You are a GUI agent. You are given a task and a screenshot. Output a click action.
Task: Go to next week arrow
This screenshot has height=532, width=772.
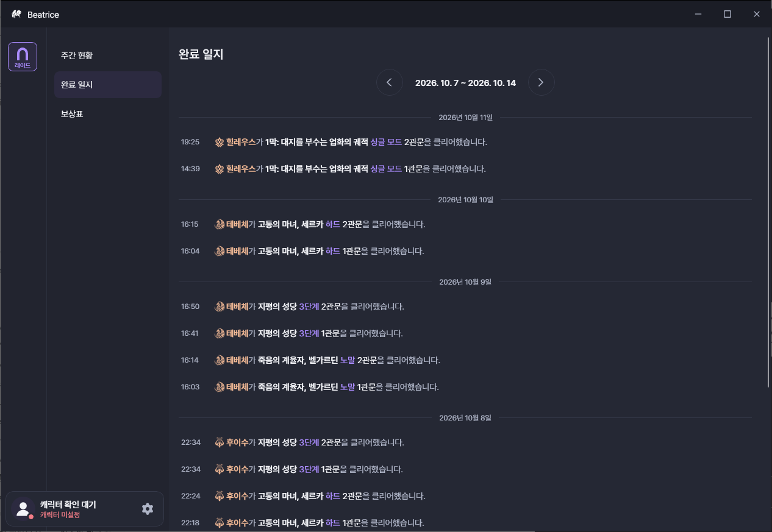[541, 82]
